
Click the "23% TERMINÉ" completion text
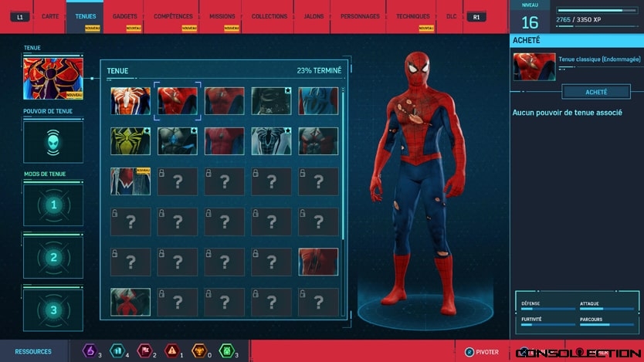319,70
